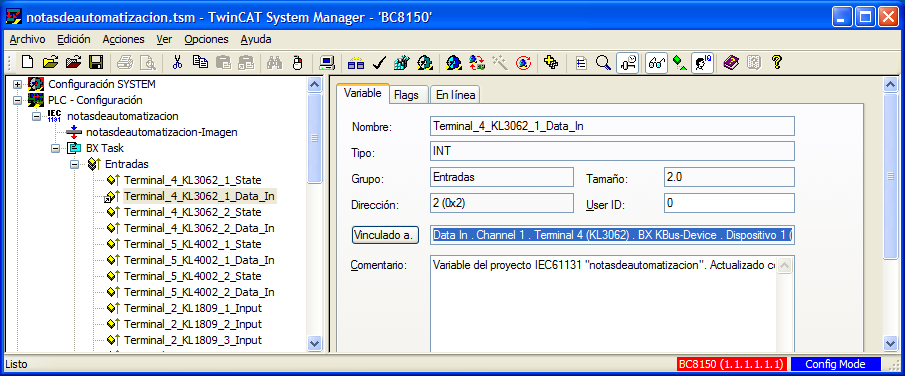Click the magnifying glass search icon
The width and height of the screenshot is (905, 376).
[x=603, y=62]
